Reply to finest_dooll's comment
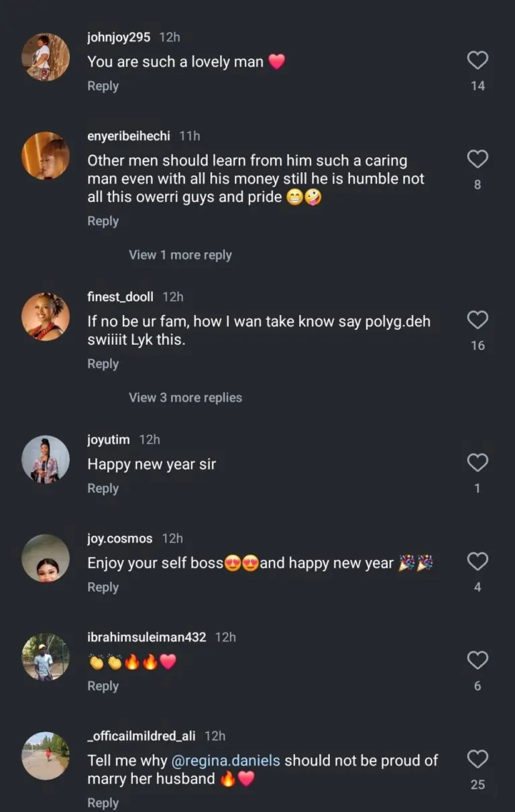The image size is (515, 812). 103,364
